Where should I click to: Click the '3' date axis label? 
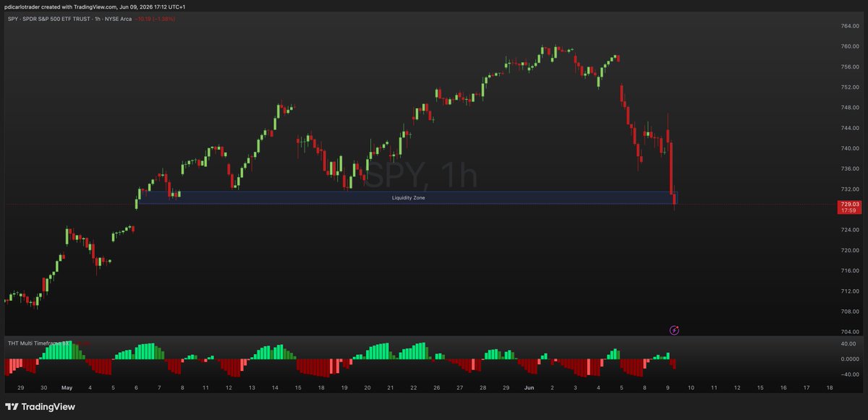click(x=575, y=387)
